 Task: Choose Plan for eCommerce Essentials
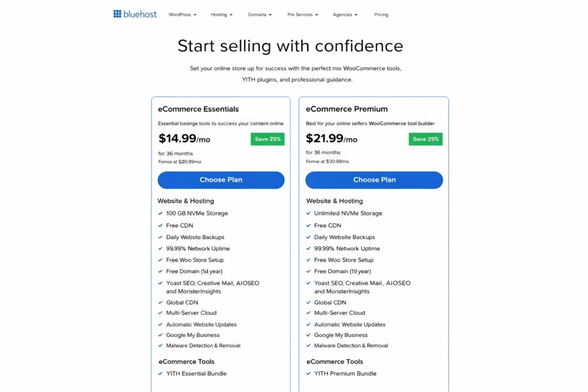tap(221, 180)
